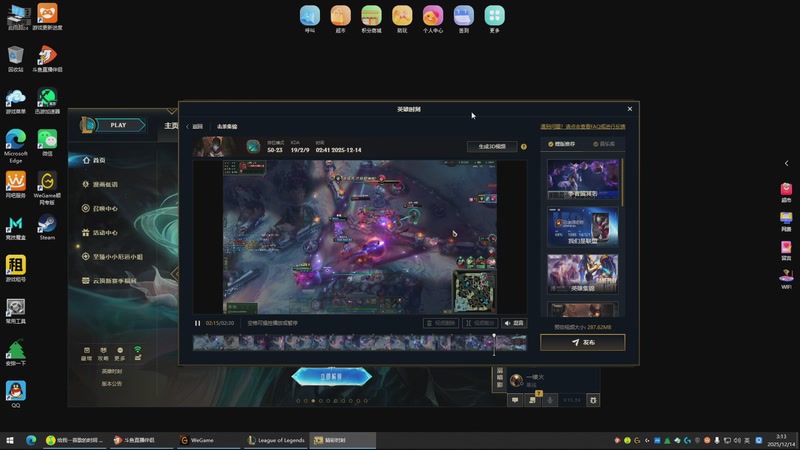Open the recycle bin desktop icon
This screenshot has width=800, height=450.
coord(16,59)
